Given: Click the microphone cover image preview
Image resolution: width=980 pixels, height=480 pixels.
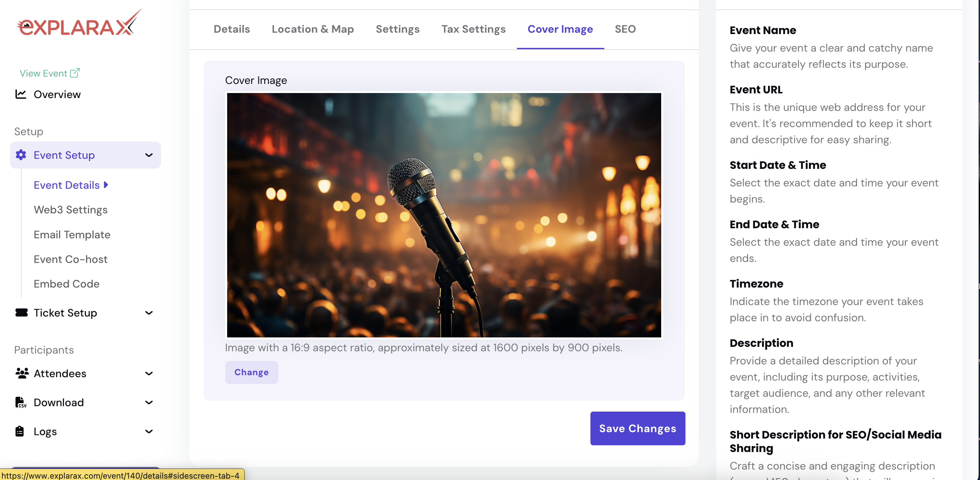Looking at the screenshot, I should [443, 215].
